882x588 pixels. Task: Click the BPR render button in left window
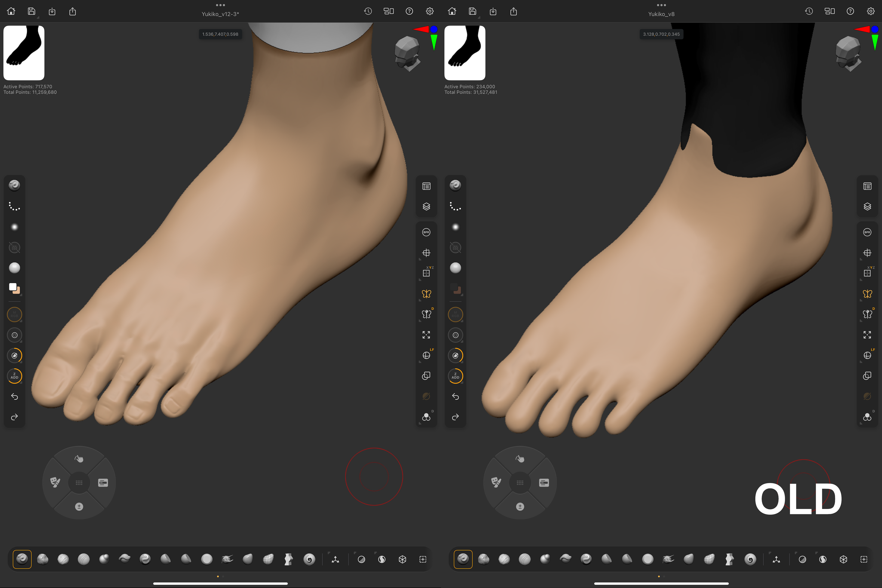(426, 232)
